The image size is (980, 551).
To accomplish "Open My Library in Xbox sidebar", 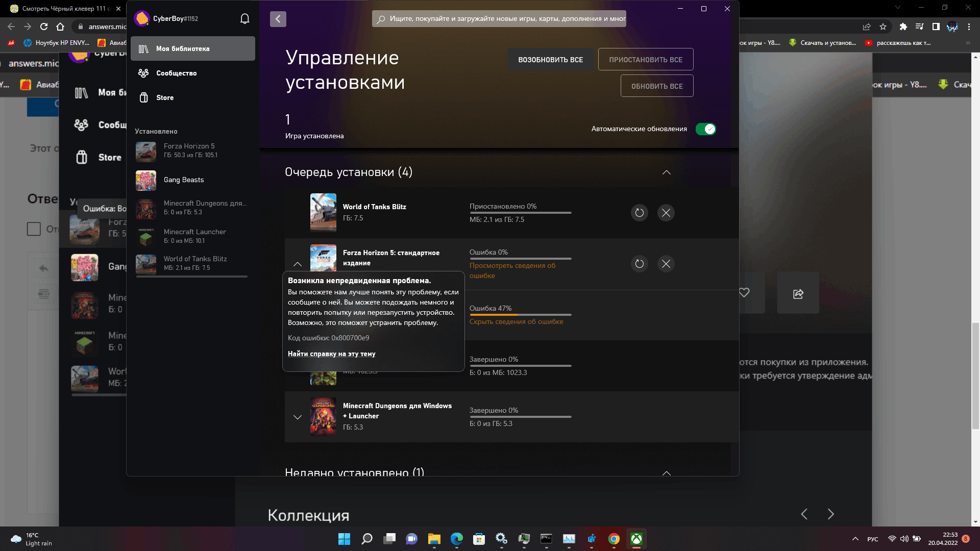I will point(193,48).
